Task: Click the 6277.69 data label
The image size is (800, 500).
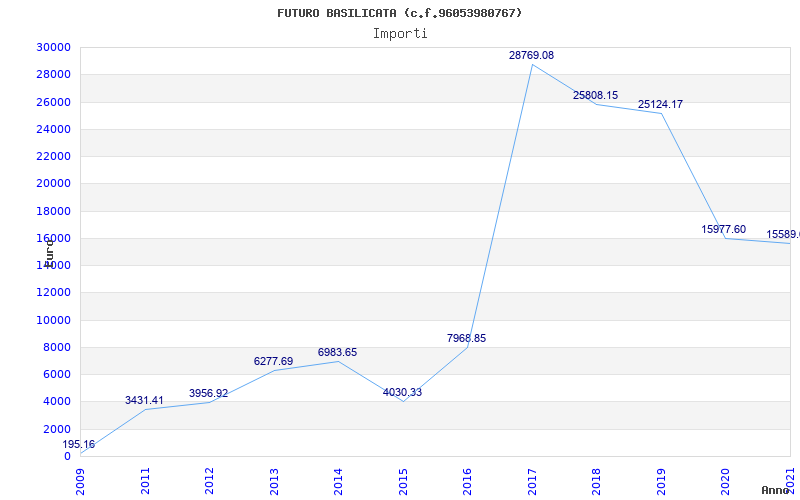Action: pyautogui.click(x=273, y=361)
